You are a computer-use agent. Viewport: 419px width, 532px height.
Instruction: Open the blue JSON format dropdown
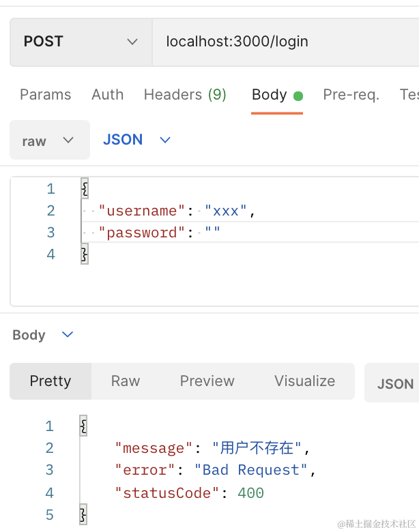click(137, 140)
